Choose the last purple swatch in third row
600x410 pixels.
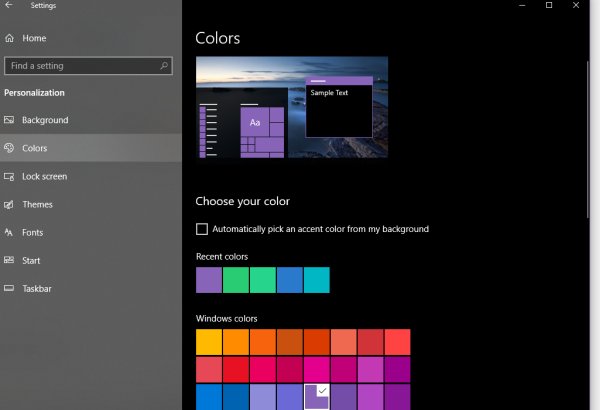coord(398,397)
